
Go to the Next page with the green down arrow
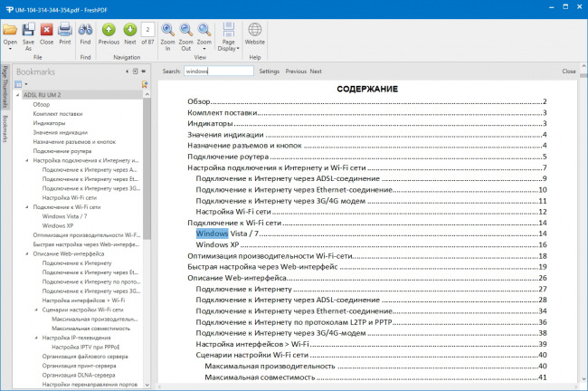click(130, 30)
